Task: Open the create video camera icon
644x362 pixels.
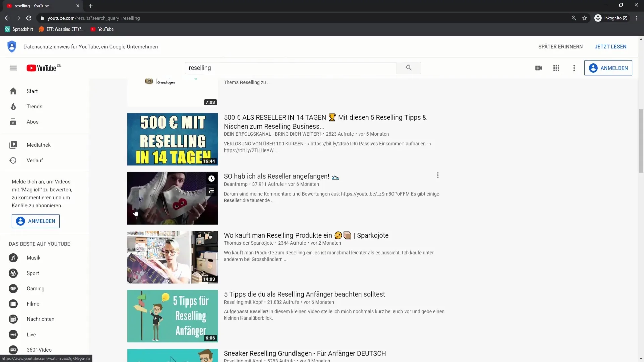Action: tap(539, 68)
